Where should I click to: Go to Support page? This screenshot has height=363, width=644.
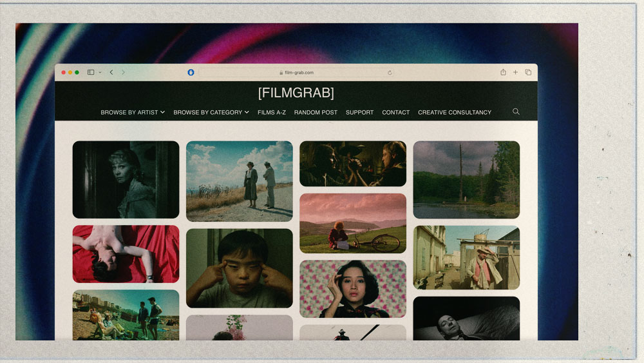pos(359,112)
